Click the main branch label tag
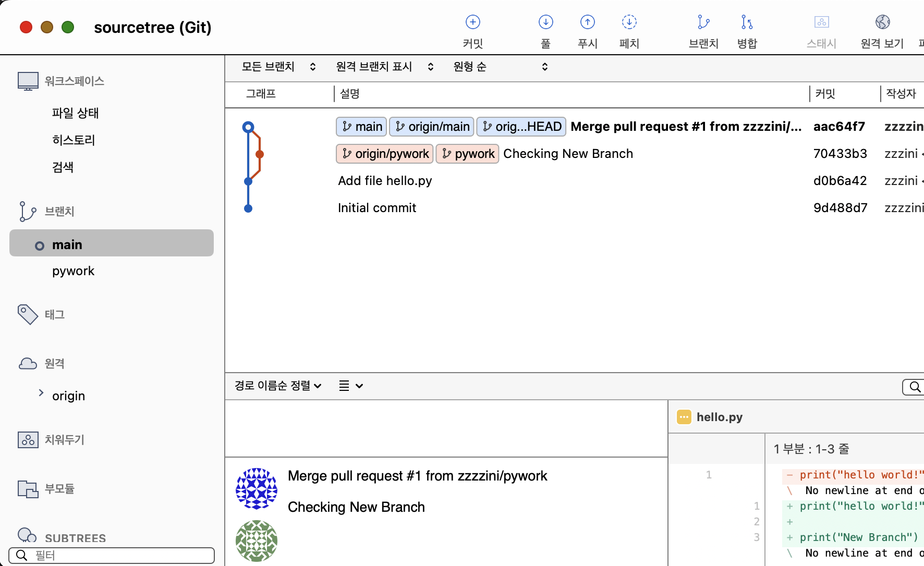The height and width of the screenshot is (566, 924). click(361, 127)
